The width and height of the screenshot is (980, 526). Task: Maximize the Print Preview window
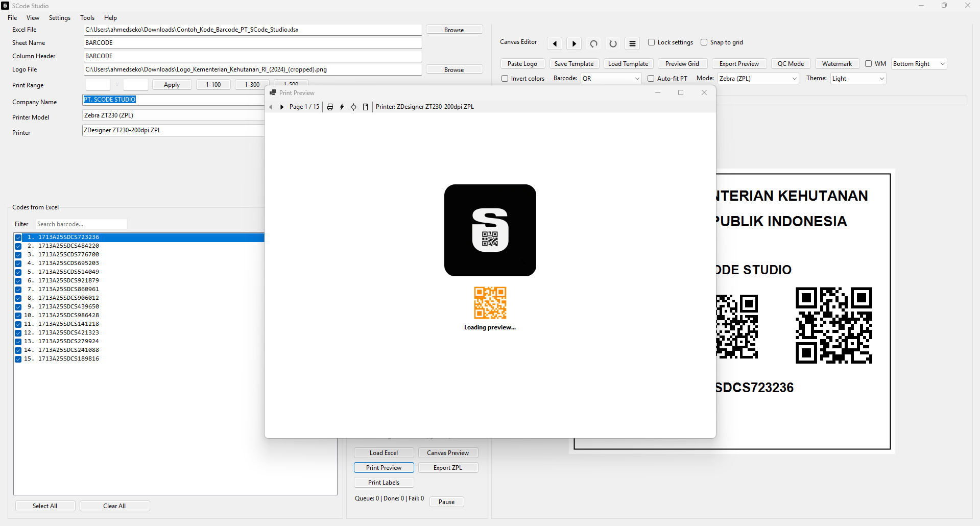(x=681, y=92)
